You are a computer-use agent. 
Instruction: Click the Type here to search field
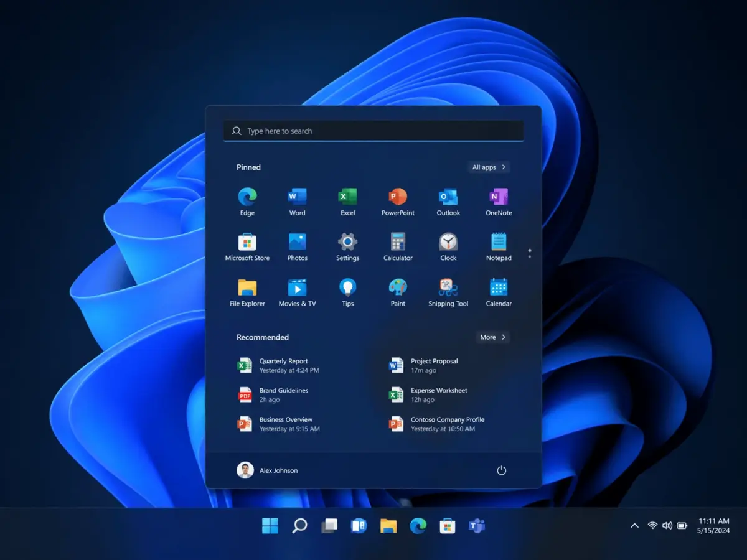point(374,131)
